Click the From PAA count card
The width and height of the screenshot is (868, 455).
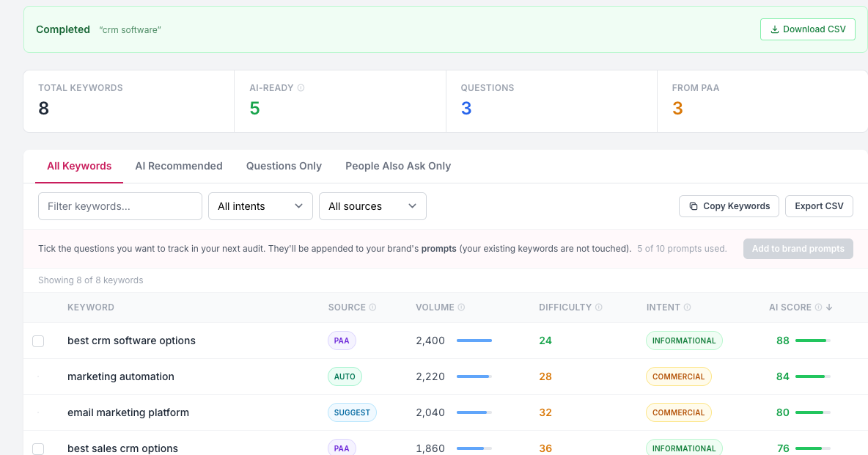[762, 101]
